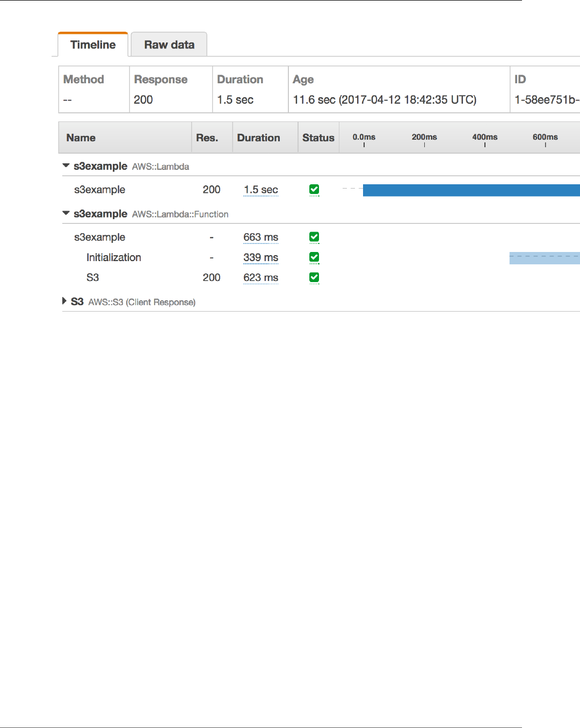Screen dimensions: 580x728
Task: Click the 200 response code in the S3 row
Action: click(x=212, y=277)
